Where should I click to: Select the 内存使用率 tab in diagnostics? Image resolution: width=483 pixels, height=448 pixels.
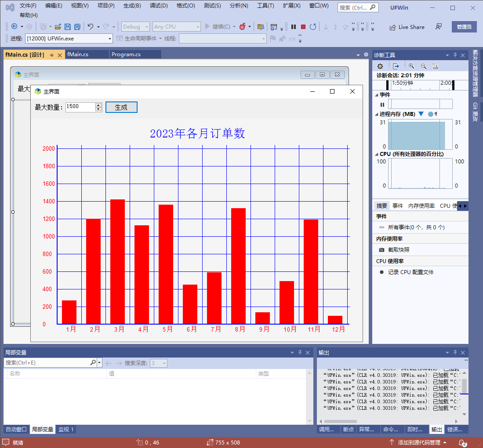tap(421, 206)
